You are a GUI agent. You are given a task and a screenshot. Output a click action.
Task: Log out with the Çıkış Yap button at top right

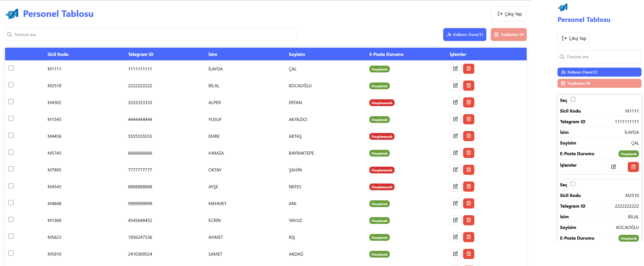coord(508,14)
